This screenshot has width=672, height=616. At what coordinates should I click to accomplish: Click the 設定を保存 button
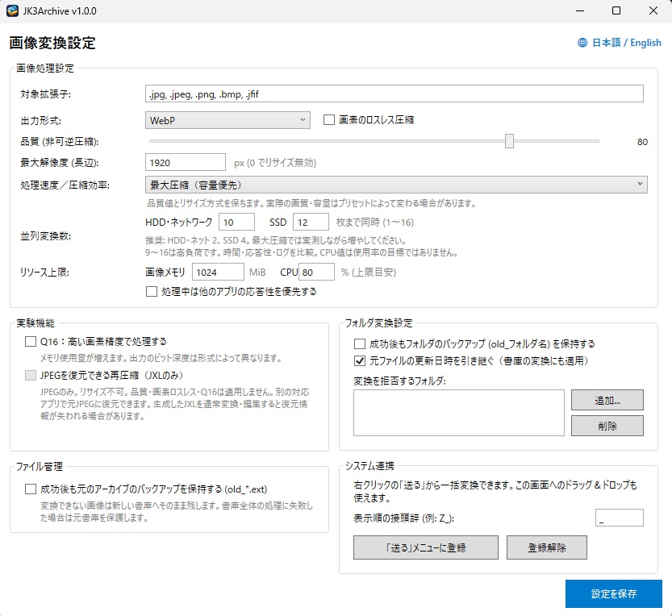point(614,593)
